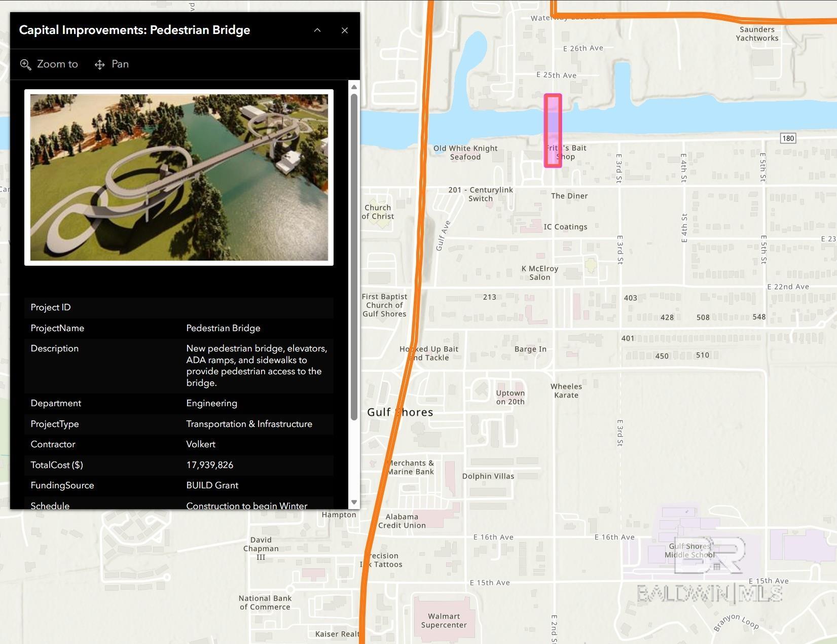Close the Capital Improvements popup
837x644 pixels.
click(x=345, y=30)
